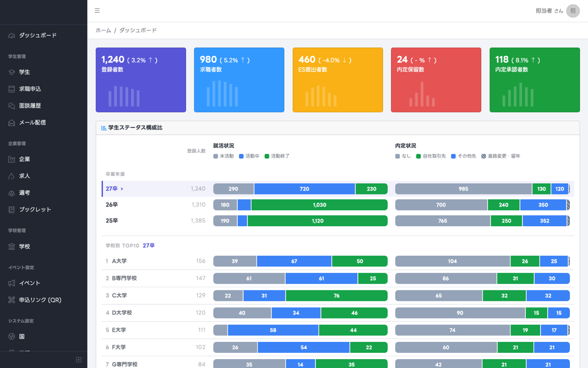Image resolution: width=588 pixels, height=368 pixels.
Task: Click 27卒 link beside 学校別 TOP10
Action: 148,245
